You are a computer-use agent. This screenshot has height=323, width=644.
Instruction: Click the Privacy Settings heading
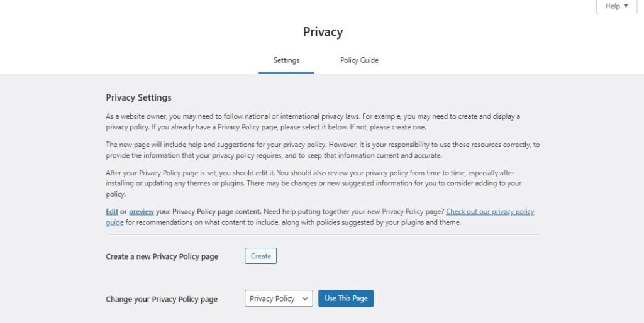coord(138,97)
